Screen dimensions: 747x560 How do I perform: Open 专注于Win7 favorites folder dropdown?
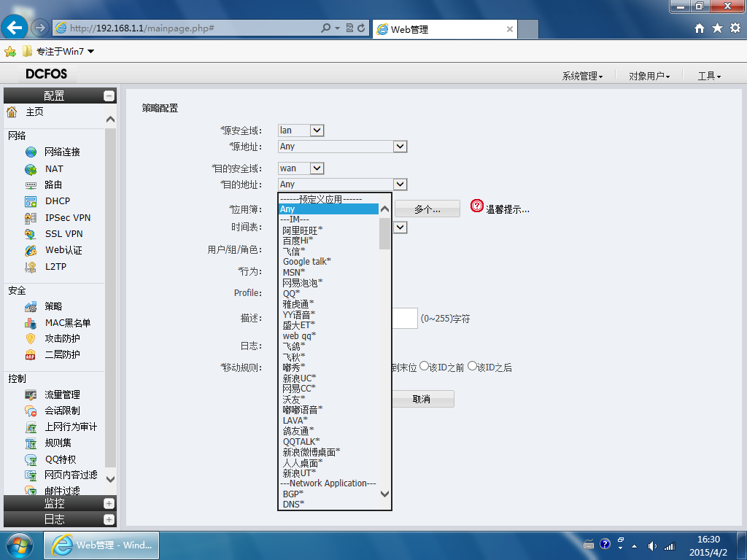pyautogui.click(x=59, y=52)
